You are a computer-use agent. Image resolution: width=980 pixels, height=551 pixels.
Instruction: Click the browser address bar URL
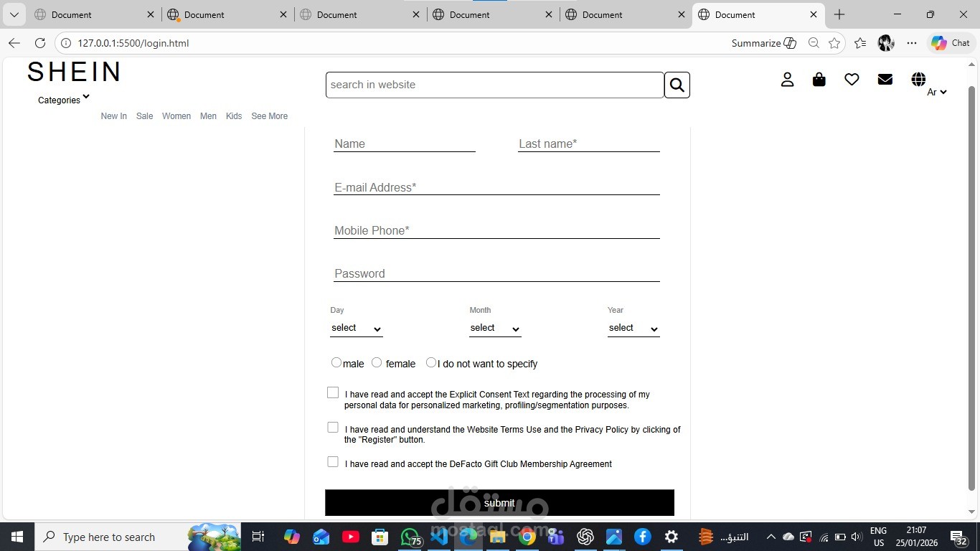click(x=133, y=43)
